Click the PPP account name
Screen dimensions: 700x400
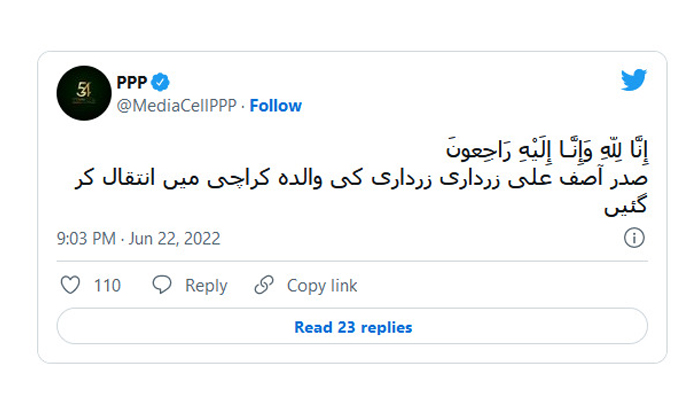point(131,82)
